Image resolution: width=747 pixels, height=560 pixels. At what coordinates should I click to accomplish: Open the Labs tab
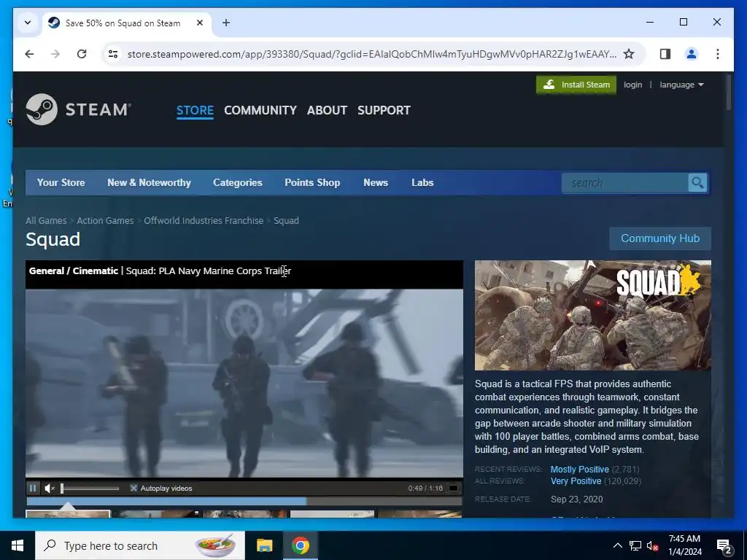point(422,183)
